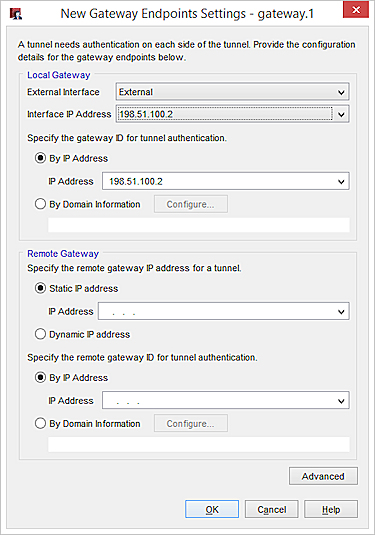Click the External Interface label
This screenshot has width=375, height=535.
point(63,92)
